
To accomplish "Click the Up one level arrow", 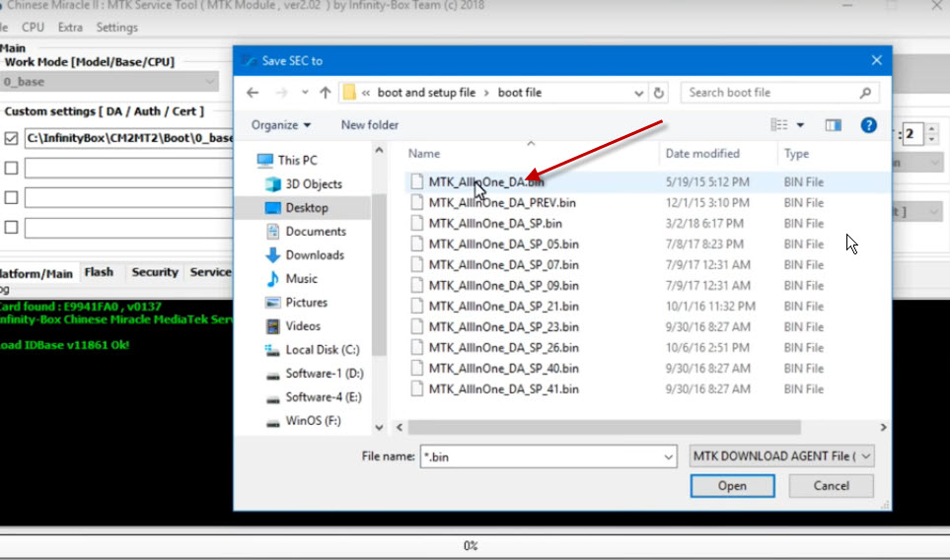I will [x=326, y=93].
